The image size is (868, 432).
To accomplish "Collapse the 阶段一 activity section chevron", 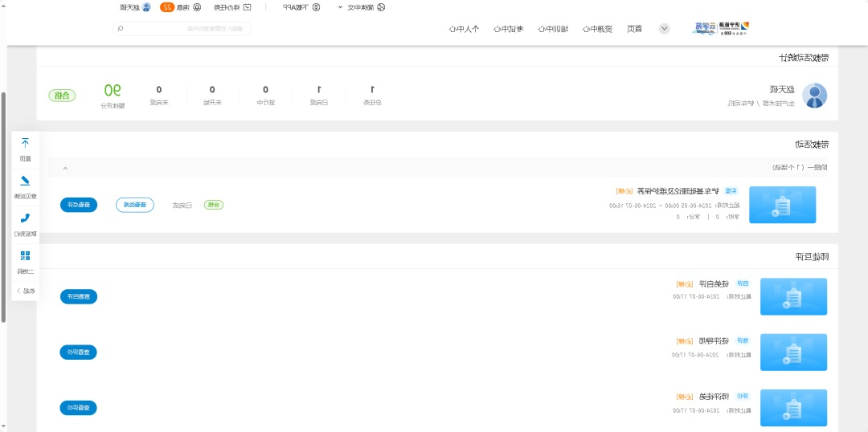I will pos(65,167).
